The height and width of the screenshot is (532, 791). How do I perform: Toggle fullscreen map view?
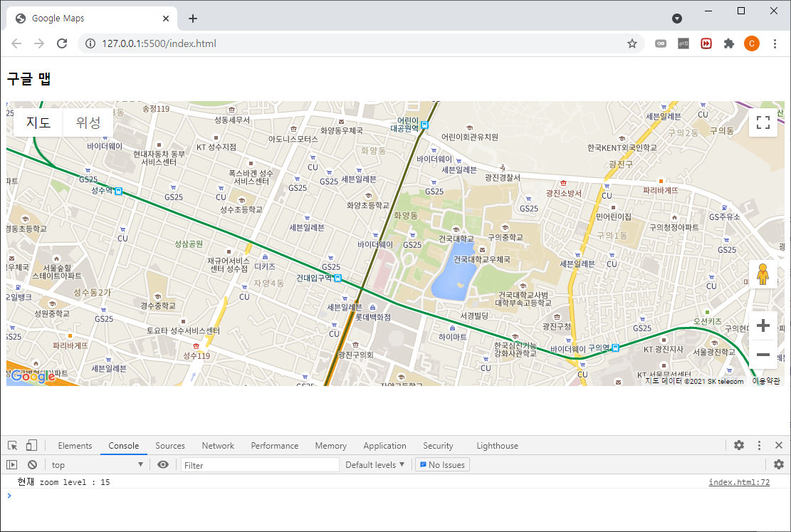(x=763, y=122)
